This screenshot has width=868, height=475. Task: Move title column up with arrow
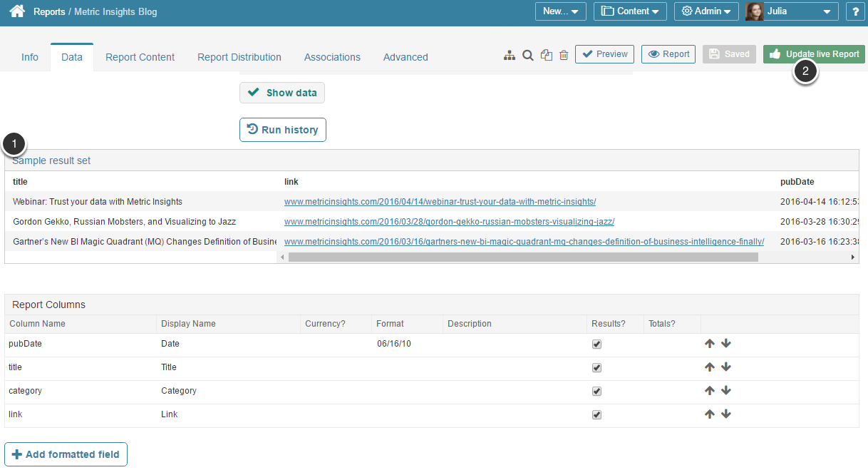pyautogui.click(x=709, y=367)
